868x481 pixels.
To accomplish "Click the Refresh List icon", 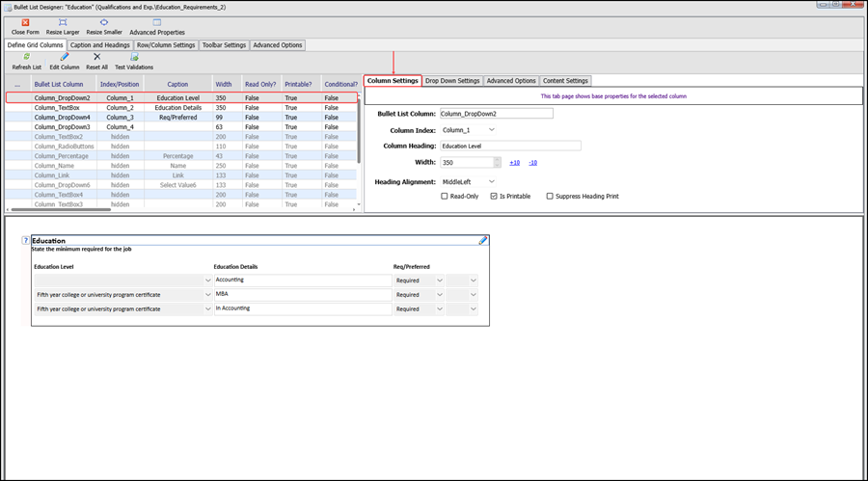I will (27, 57).
